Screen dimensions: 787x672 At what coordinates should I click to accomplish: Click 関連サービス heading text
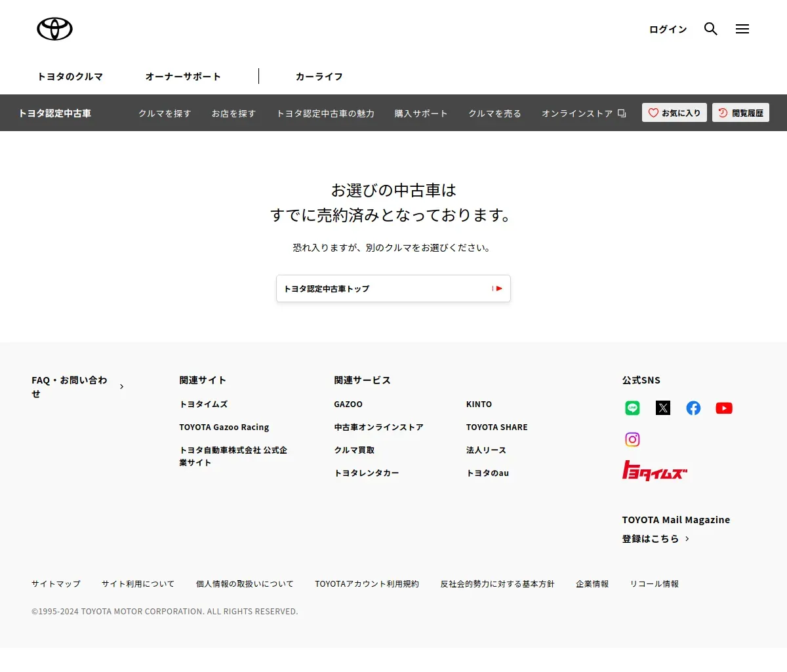[362, 380]
